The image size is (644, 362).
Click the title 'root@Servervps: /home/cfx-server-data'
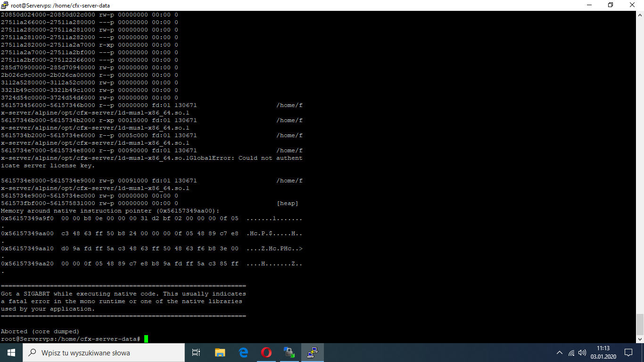(61, 6)
